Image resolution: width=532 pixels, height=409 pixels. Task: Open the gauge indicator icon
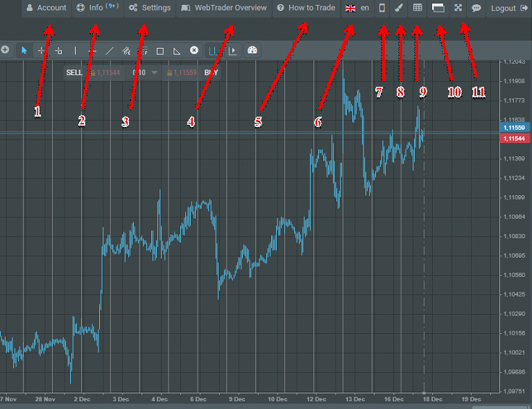click(x=252, y=50)
